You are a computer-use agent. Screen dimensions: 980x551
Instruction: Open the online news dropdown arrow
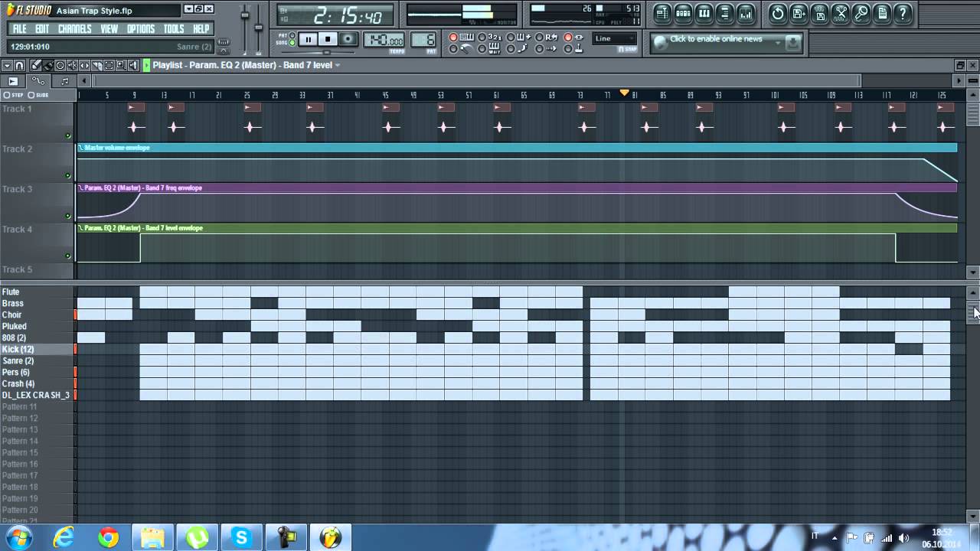point(778,43)
